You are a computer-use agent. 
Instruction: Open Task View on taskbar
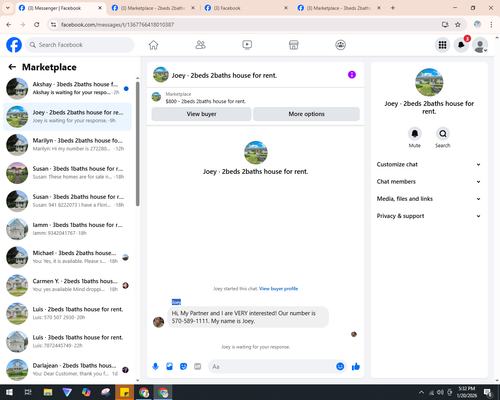[28, 392]
